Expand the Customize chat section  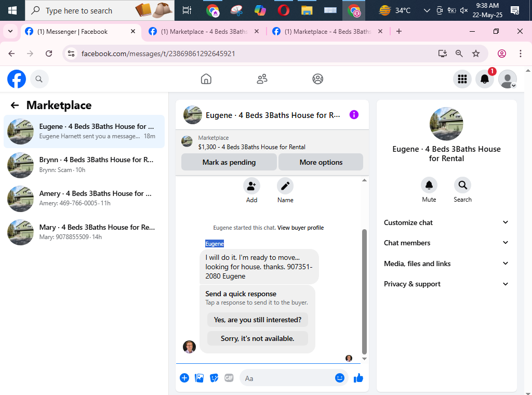click(446, 222)
